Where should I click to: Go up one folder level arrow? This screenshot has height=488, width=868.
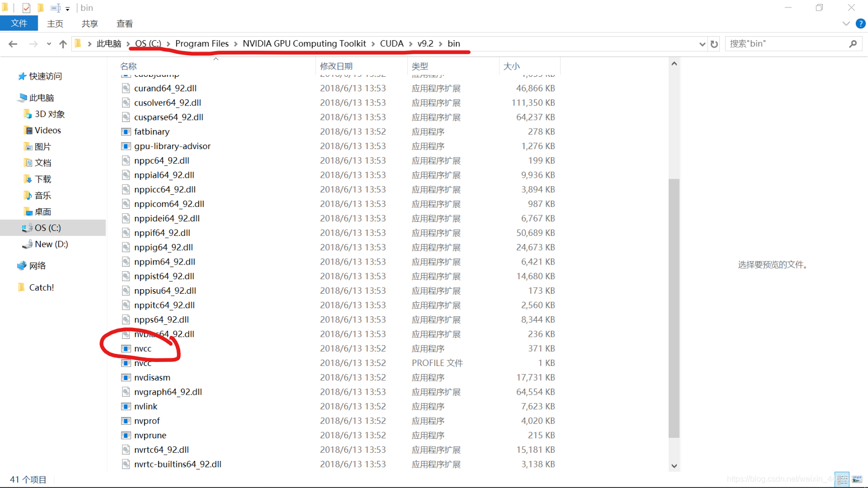tap(63, 44)
